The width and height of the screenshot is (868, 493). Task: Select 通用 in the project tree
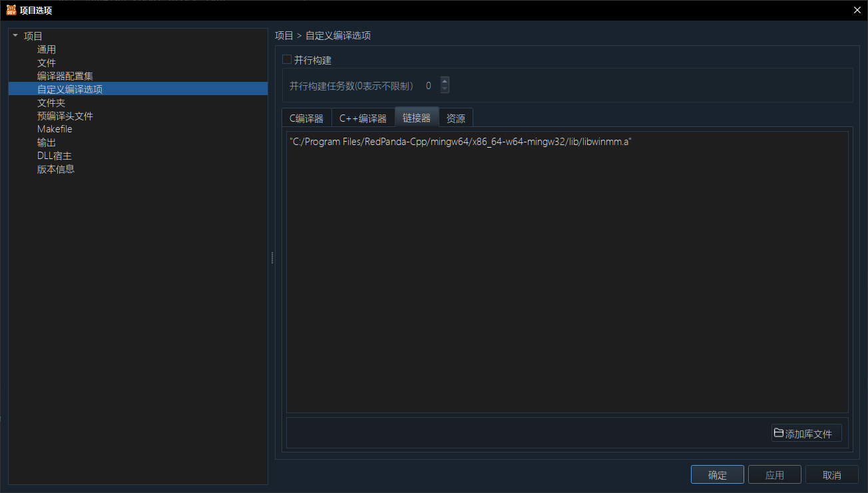(x=47, y=49)
